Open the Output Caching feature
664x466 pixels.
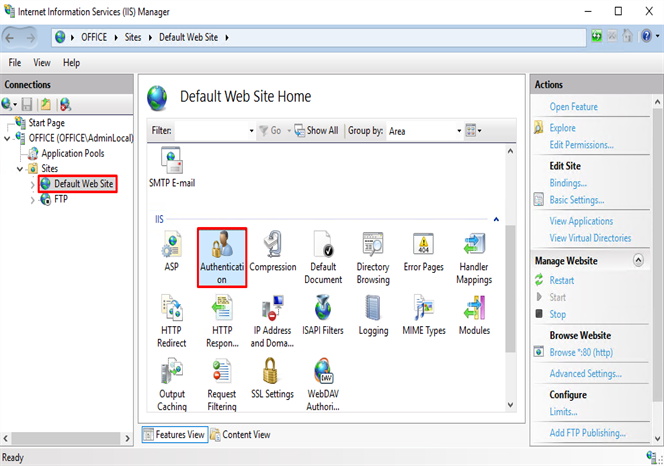(x=172, y=384)
